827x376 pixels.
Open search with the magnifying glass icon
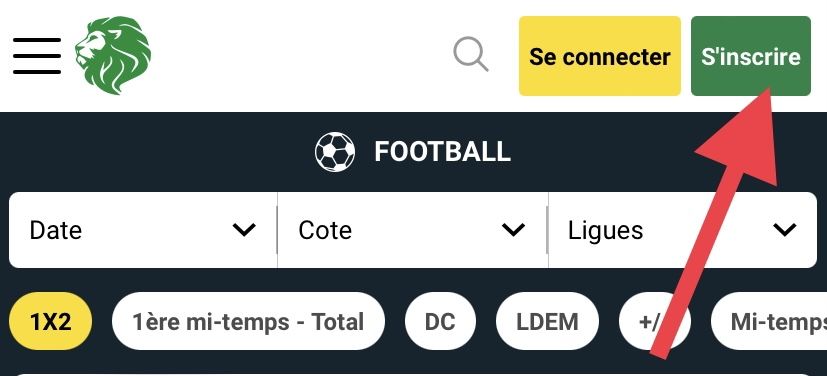[470, 54]
